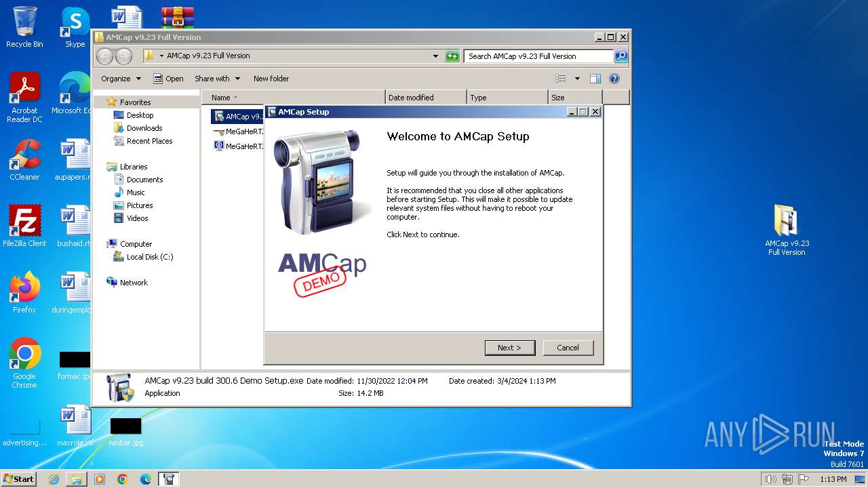The width and height of the screenshot is (868, 488).
Task: Select Downloads in navigation pane
Action: (x=144, y=128)
